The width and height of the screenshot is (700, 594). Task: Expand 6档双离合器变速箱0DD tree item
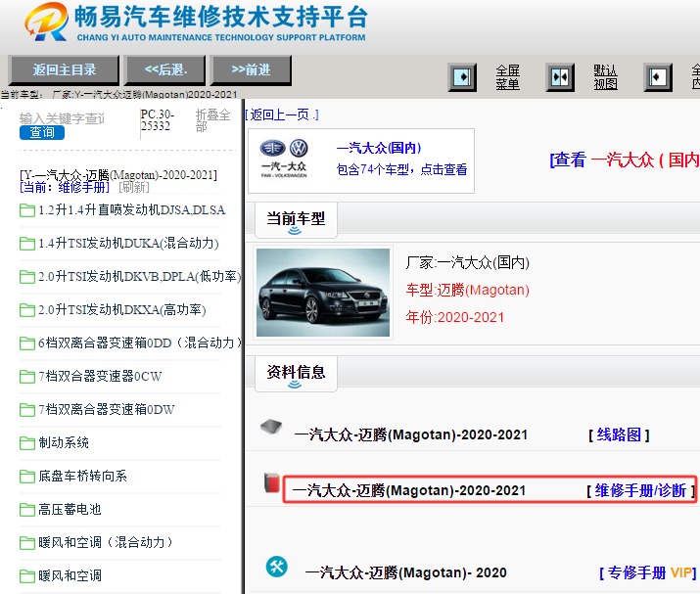(139, 343)
